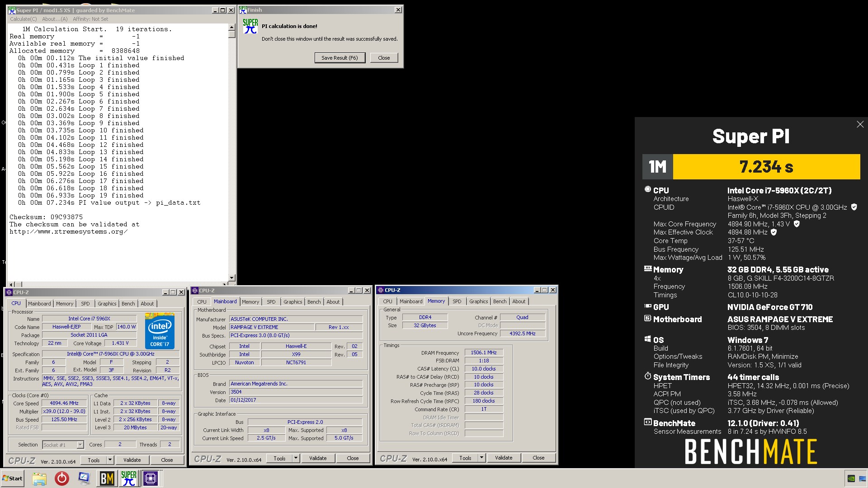Select About tab in CPU-Z Memory window

519,301
